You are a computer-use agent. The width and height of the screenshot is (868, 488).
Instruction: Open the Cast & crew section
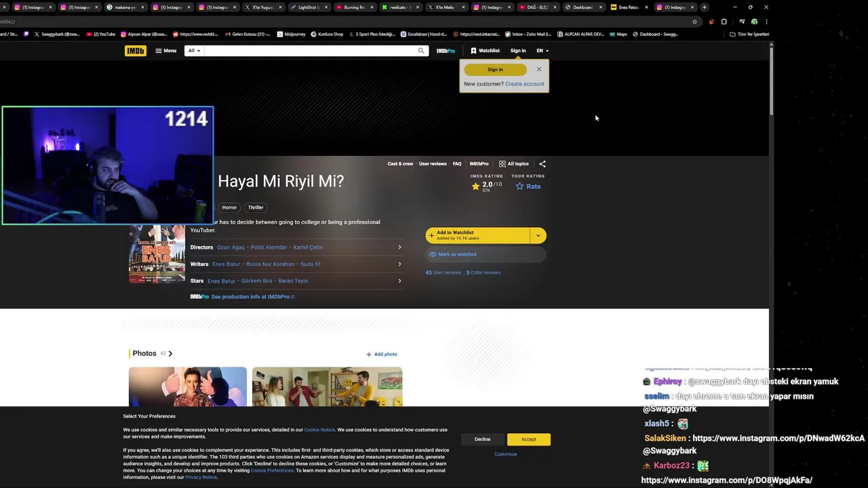[400, 164]
